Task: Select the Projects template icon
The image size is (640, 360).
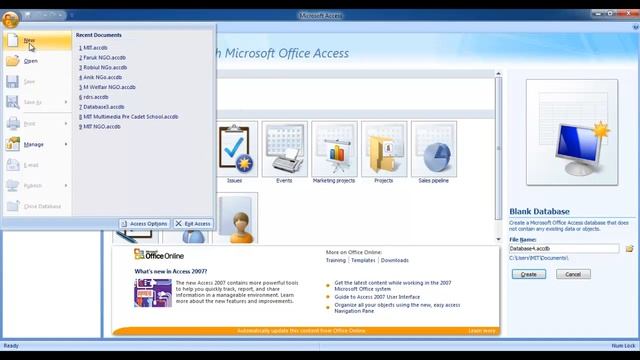Action: tap(384, 149)
